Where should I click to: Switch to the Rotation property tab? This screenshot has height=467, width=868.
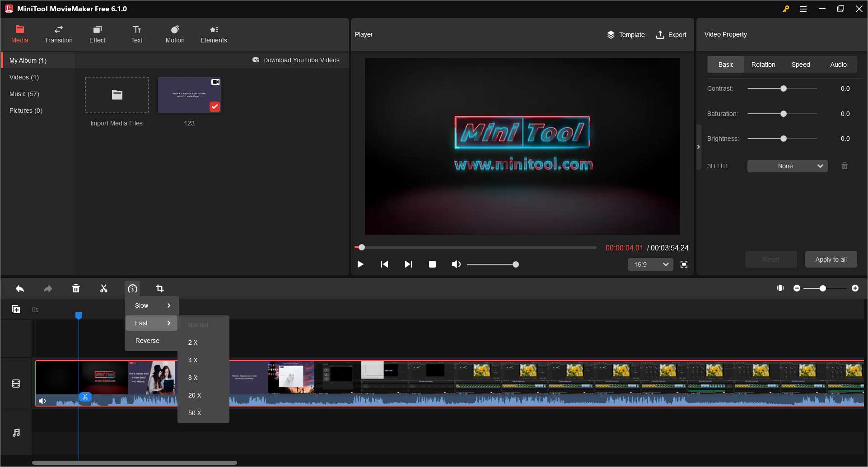point(763,65)
